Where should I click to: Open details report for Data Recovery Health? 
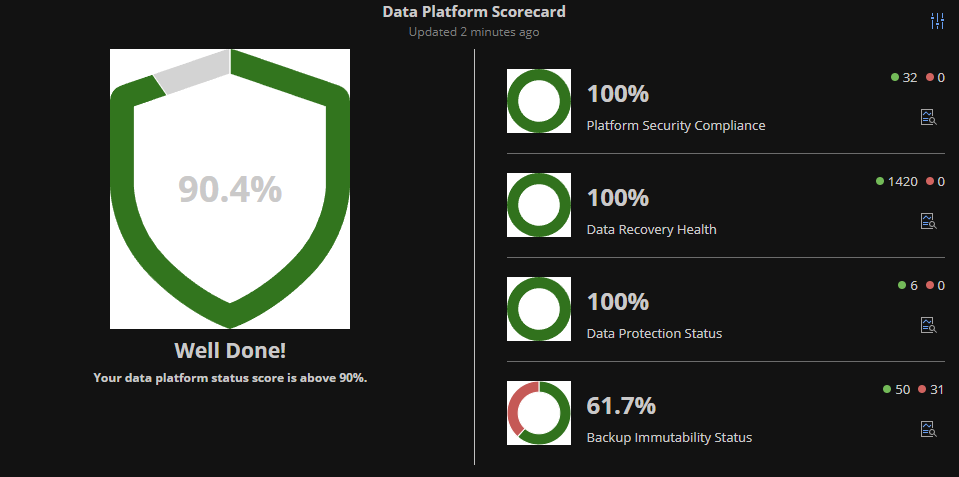click(928, 221)
